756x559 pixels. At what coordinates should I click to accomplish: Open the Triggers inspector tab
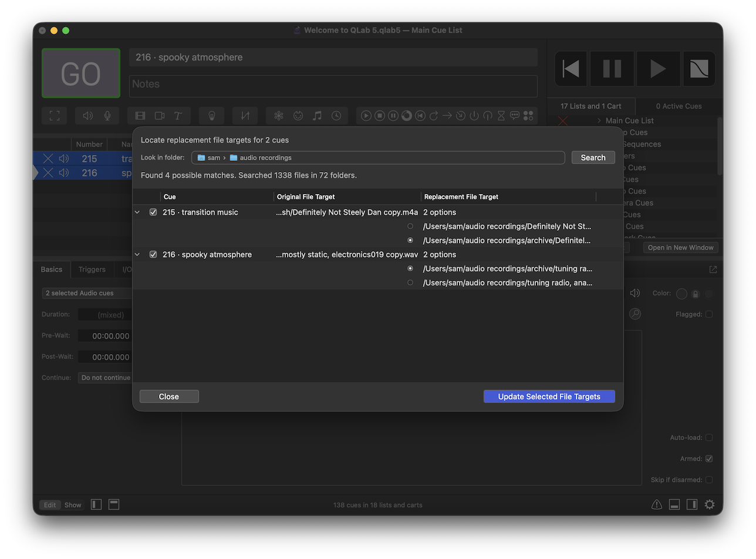pyautogui.click(x=92, y=270)
